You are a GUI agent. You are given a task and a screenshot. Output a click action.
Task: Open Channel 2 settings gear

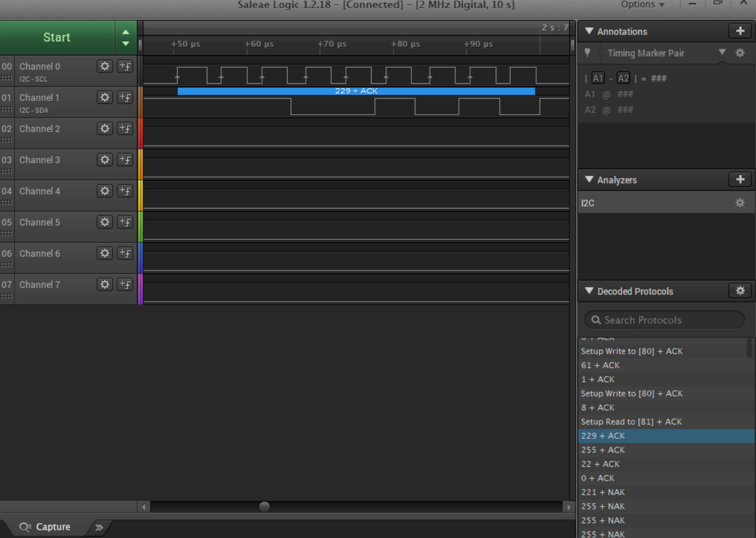105,128
